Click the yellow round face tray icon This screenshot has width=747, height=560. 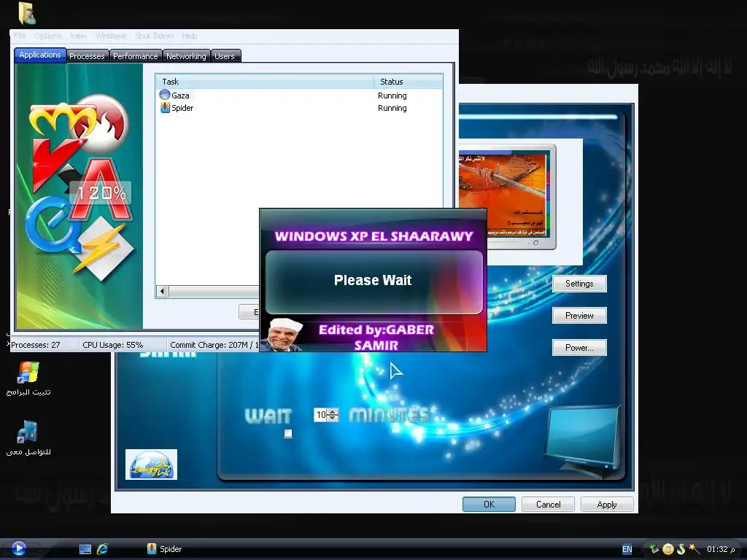(x=668, y=549)
